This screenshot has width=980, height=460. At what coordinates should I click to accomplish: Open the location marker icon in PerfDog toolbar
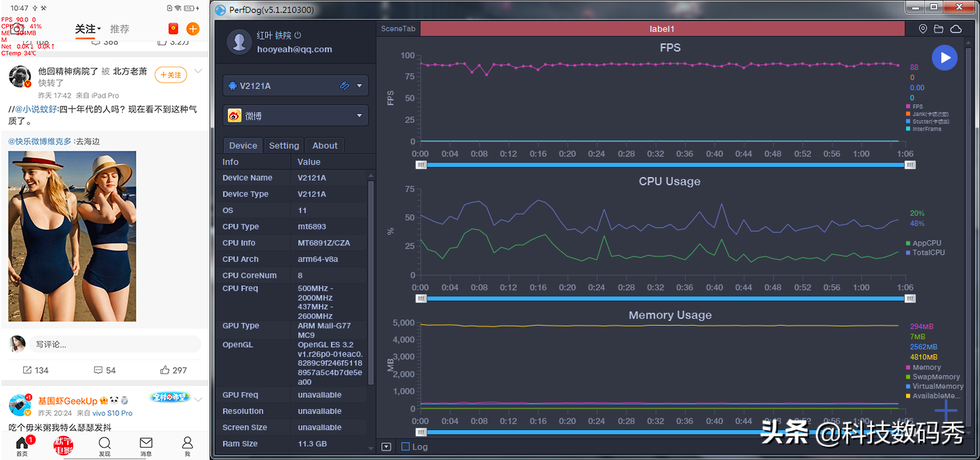click(923, 29)
